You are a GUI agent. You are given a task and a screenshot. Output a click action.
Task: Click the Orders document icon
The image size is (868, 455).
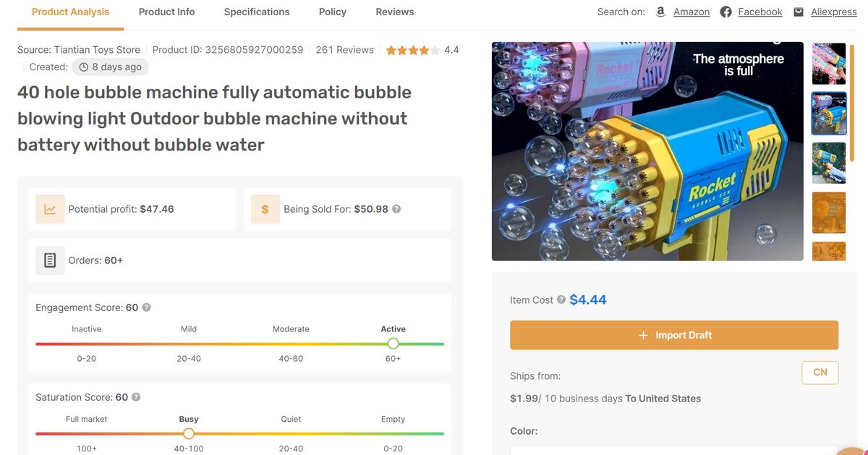49,260
